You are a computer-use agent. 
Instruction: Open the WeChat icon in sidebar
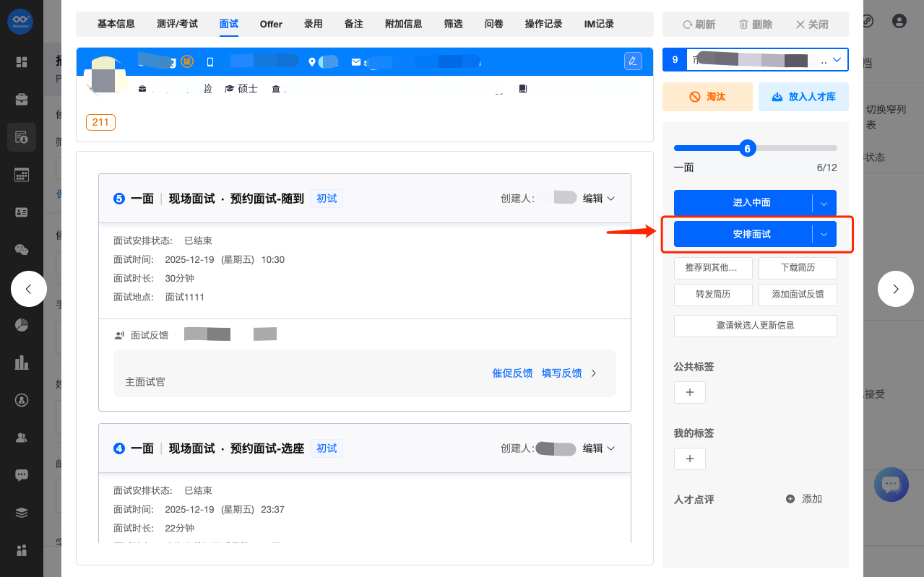coord(22,250)
